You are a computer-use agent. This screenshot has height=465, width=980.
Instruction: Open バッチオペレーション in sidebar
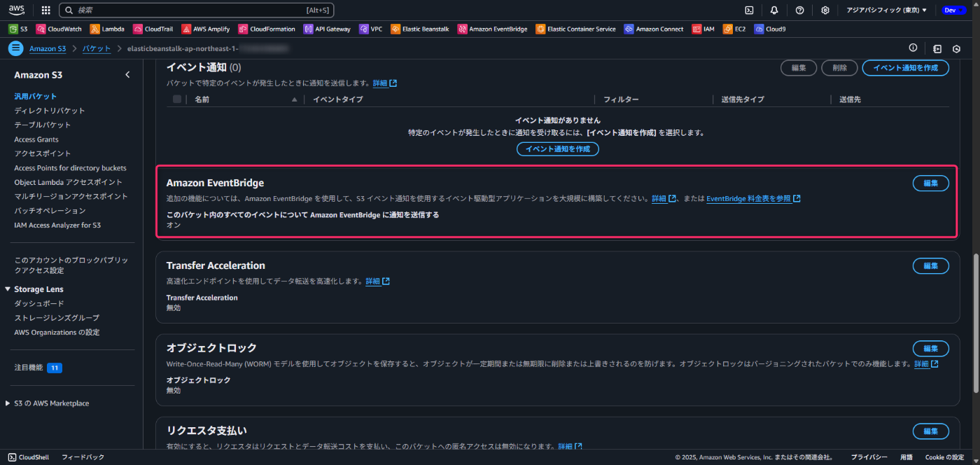50,211
